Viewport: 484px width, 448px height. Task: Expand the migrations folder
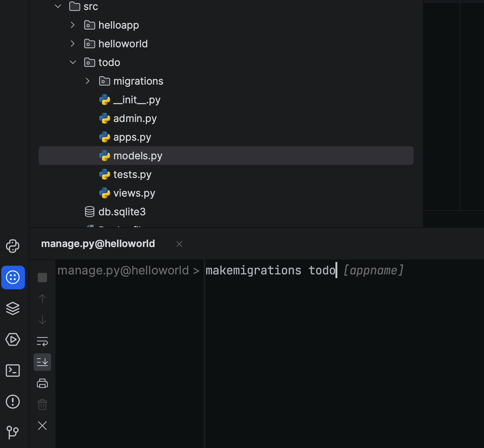pyautogui.click(x=88, y=81)
